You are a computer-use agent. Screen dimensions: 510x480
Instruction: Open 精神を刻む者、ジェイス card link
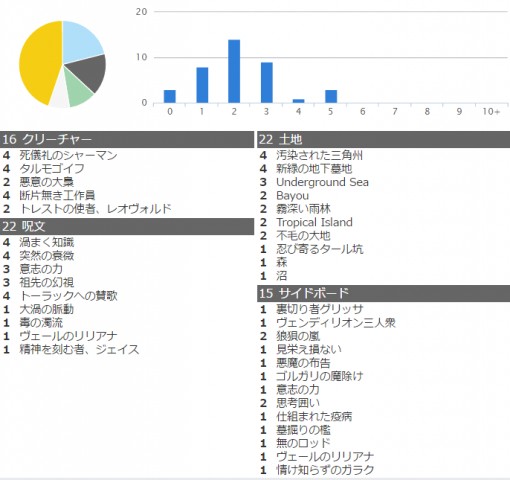tap(79, 350)
